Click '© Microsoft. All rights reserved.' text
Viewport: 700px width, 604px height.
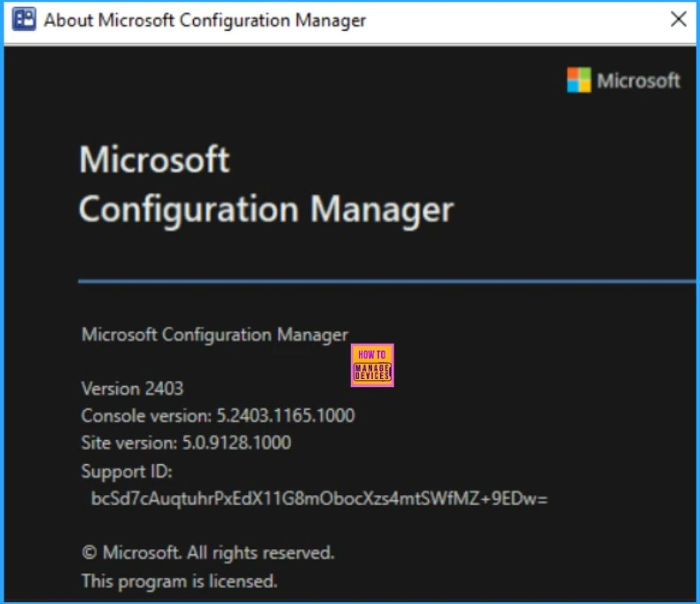pyautogui.click(x=208, y=553)
